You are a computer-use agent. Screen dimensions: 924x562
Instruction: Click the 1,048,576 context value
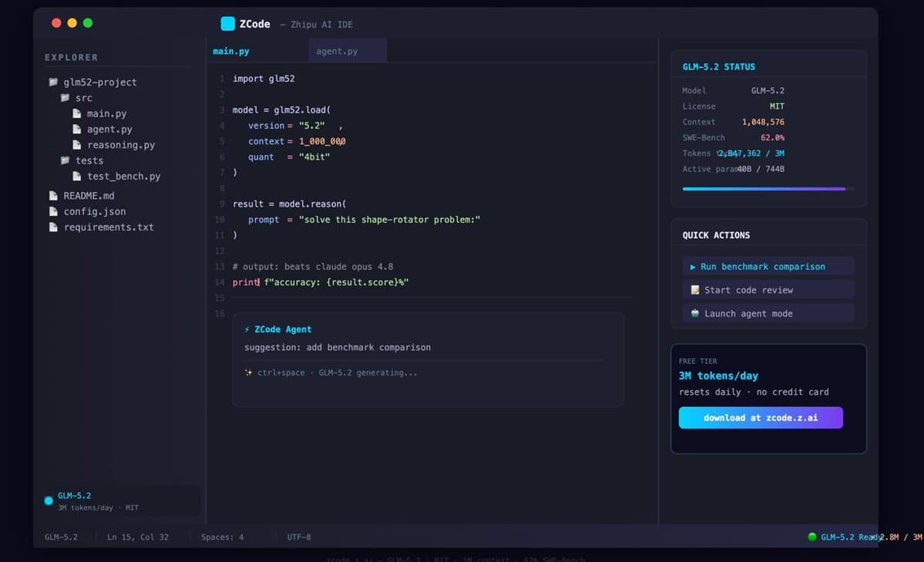(762, 122)
